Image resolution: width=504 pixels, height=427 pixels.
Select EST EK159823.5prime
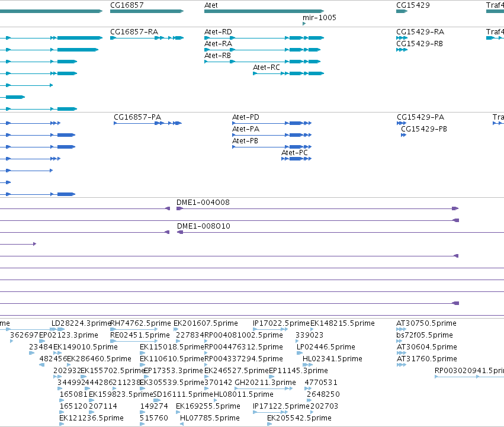click(121, 394)
